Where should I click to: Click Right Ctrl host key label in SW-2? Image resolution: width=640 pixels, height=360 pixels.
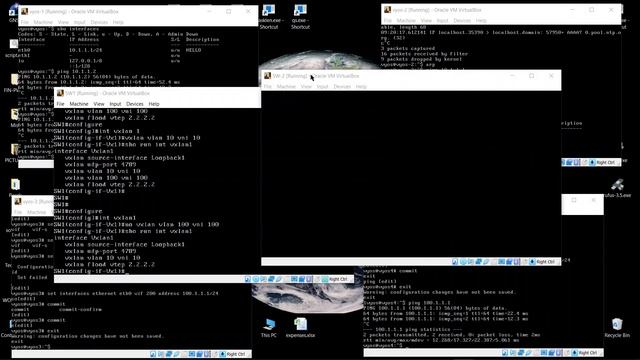coord(546,262)
